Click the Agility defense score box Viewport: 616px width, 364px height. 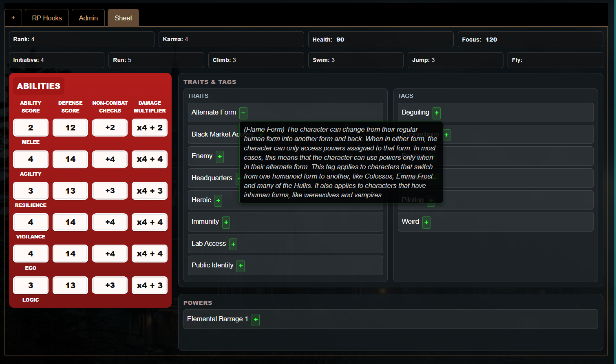[70, 159]
